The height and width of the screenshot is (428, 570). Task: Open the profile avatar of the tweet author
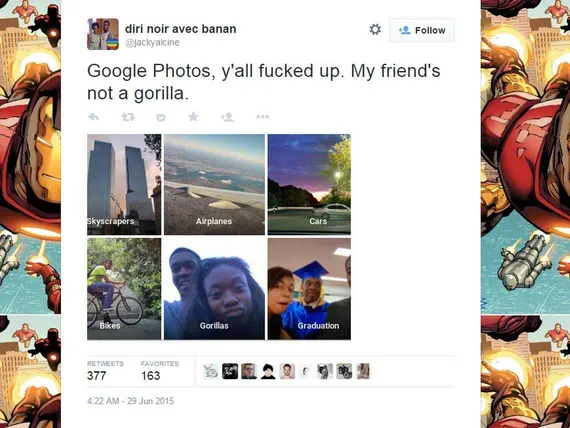tap(103, 34)
